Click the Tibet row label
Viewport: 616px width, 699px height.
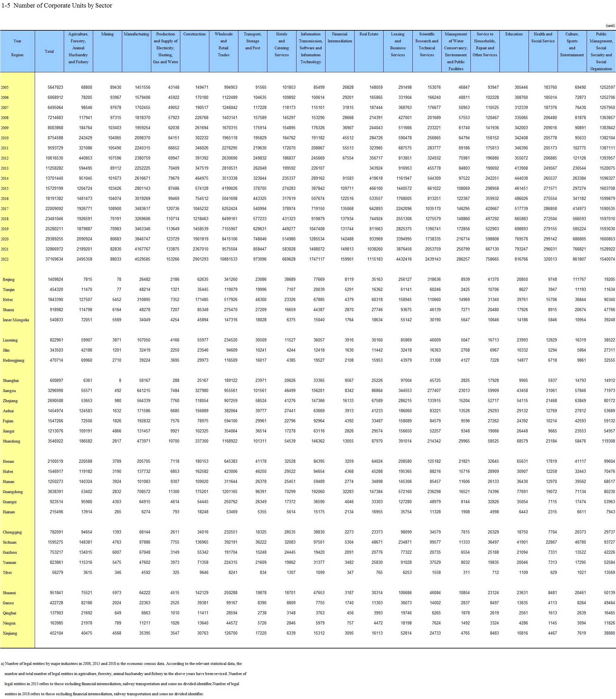click(x=7, y=572)
